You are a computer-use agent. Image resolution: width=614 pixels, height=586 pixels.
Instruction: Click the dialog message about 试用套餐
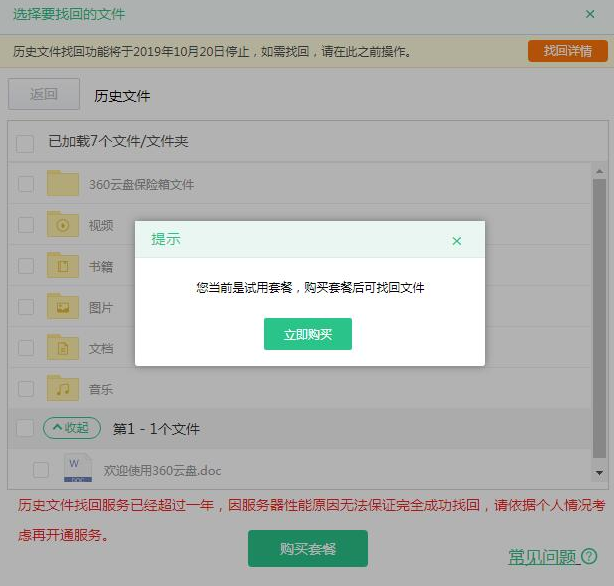(310, 288)
